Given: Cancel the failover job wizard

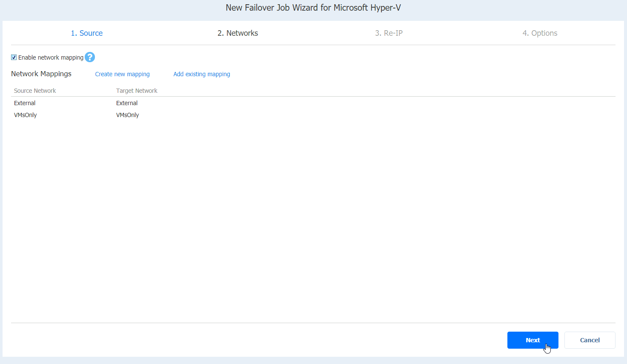Looking at the screenshot, I should [590, 340].
